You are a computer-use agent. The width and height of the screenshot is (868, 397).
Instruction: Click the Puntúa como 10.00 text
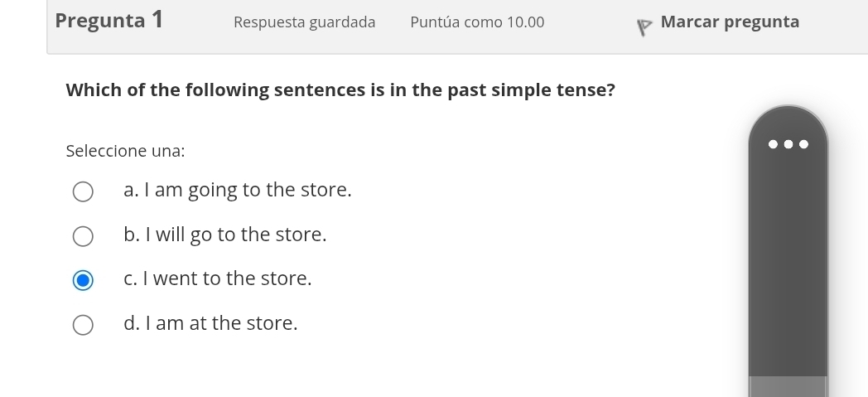coord(477,22)
